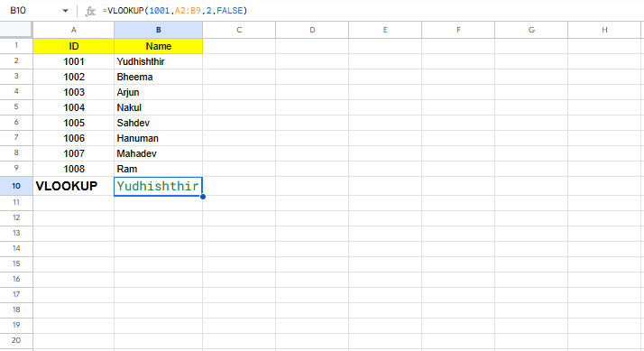Screen dimensions: 644x351
Task: Select column G header
Action: (x=531, y=30)
